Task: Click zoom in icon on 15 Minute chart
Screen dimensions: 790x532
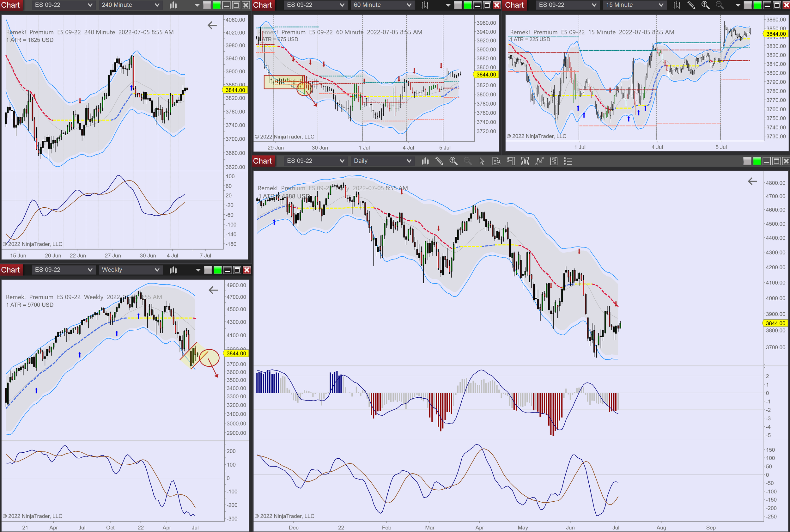Action: (705, 5)
